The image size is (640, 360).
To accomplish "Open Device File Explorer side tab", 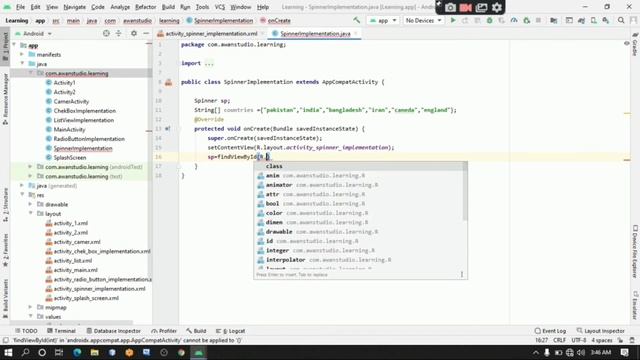I will click(x=635, y=252).
